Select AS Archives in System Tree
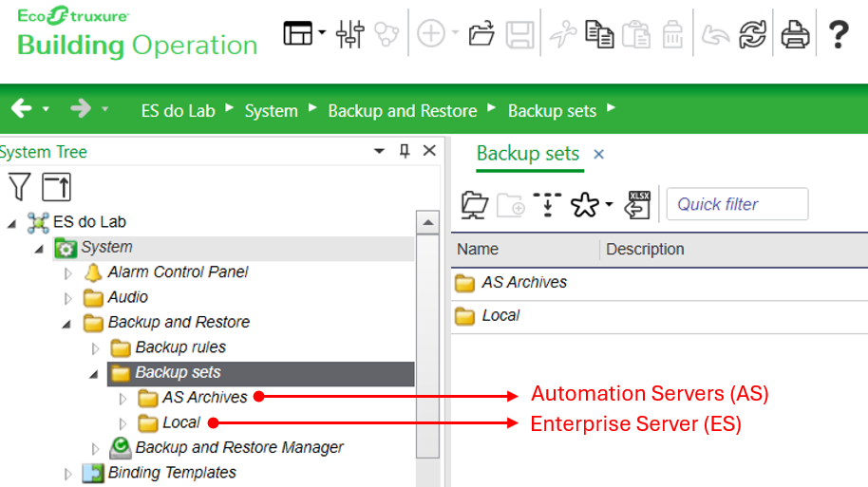Image resolution: width=868 pixels, height=487 pixels. (x=204, y=398)
